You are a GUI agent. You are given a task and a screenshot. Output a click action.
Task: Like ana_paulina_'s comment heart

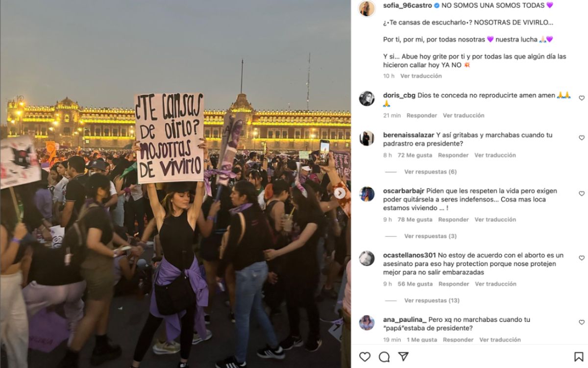pyautogui.click(x=582, y=322)
